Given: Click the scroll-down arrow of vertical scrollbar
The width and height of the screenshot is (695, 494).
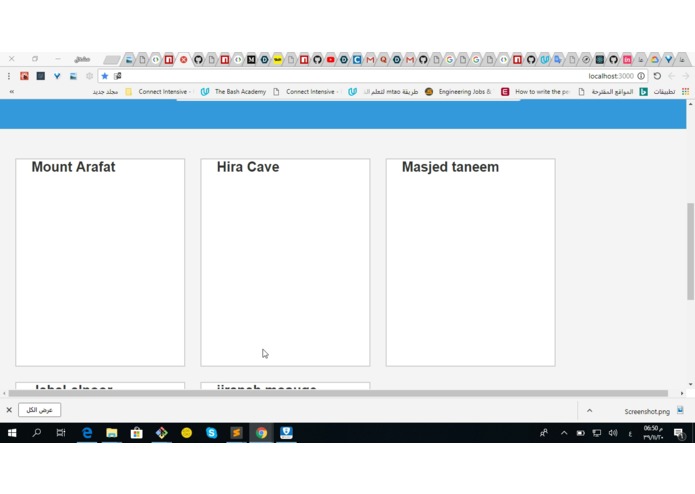Looking at the screenshot, I should 690,385.
